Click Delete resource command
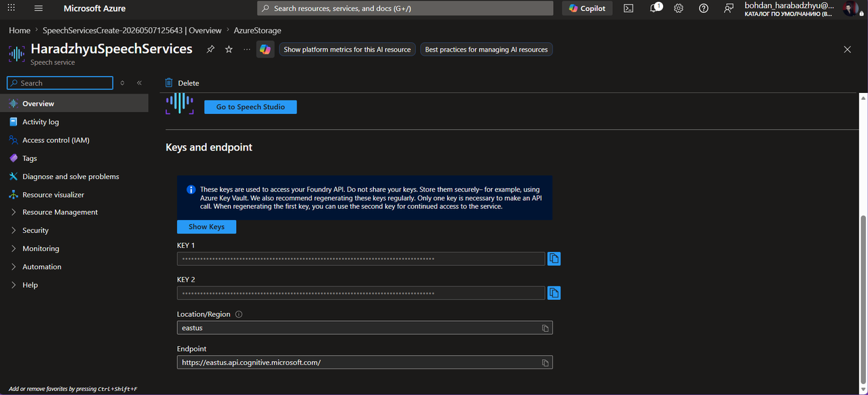 coord(182,83)
